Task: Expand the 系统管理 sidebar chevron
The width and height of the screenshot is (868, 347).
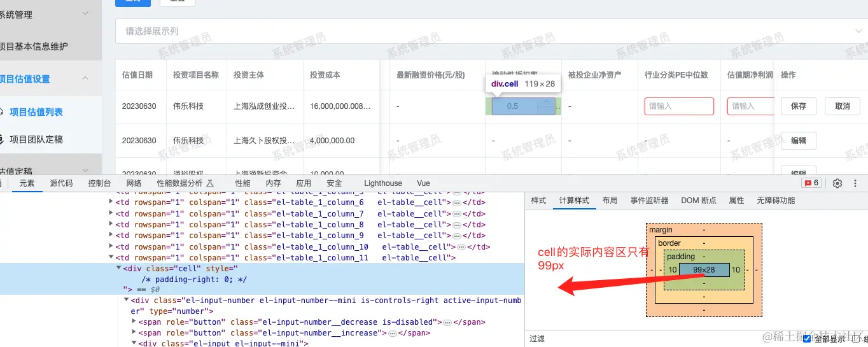Action: click(86, 13)
